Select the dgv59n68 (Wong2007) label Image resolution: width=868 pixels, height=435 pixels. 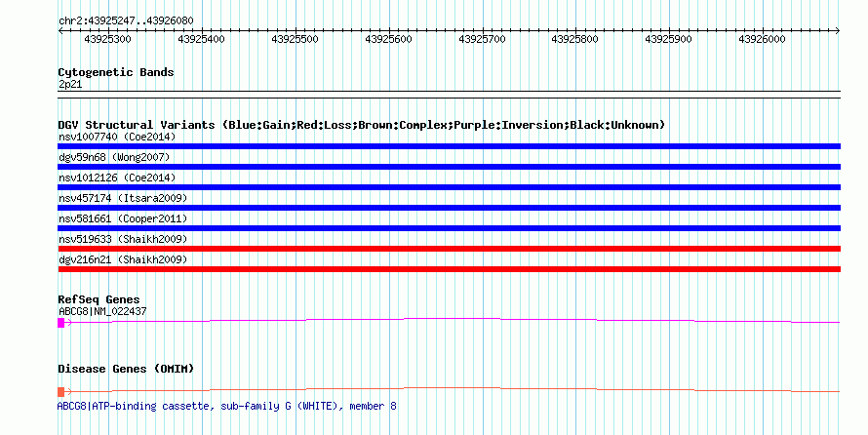pyautogui.click(x=114, y=157)
